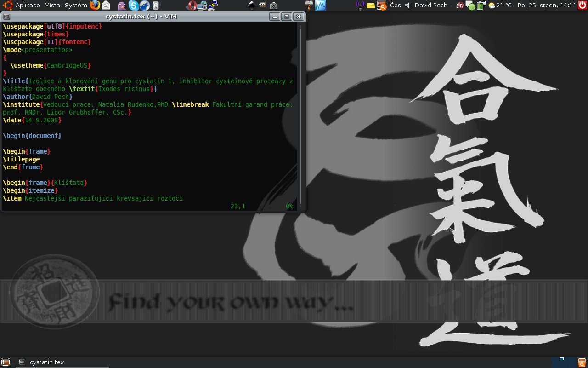
Task: Open the two-computers network connection launcher
Action: (x=213, y=6)
